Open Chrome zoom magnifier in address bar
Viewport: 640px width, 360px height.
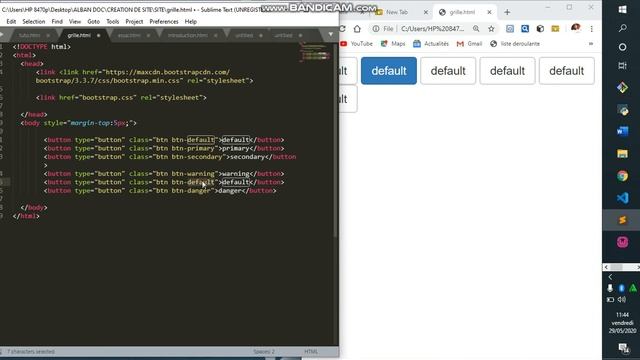point(476,29)
